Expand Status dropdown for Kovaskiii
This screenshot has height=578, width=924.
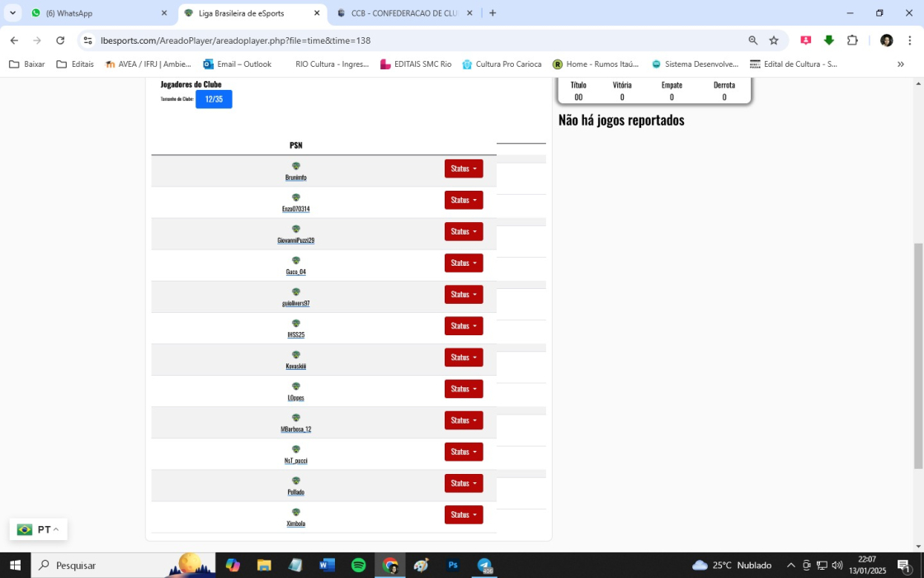(x=464, y=358)
